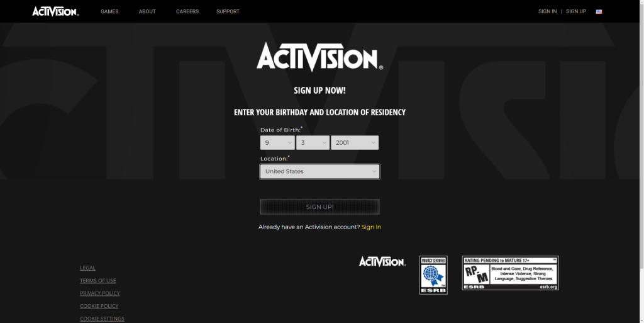Click the large Activision logo above the form
This screenshot has width=644, height=323.
click(x=319, y=57)
